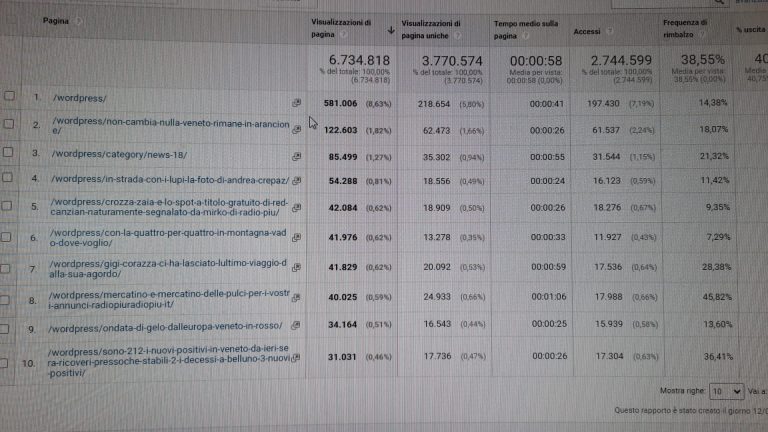Viewport: 768px width, 432px height.
Task: Click open-page icon for andrea-crepaz row
Action: [296, 181]
